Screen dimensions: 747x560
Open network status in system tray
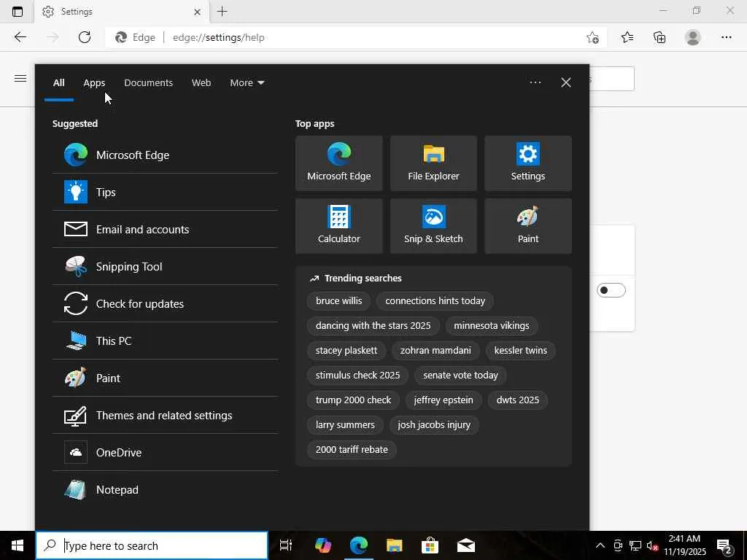(635, 545)
